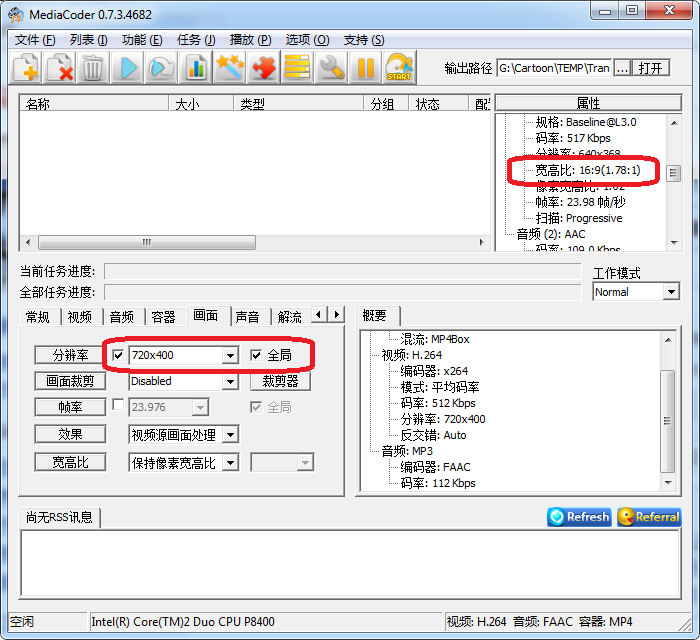
Task: Click the magic wand wizard icon
Action: tap(229, 67)
